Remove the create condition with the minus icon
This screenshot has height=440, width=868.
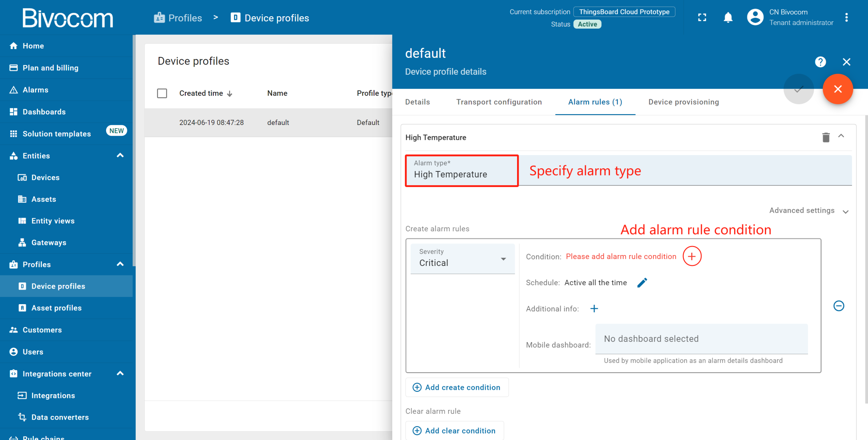[839, 306]
